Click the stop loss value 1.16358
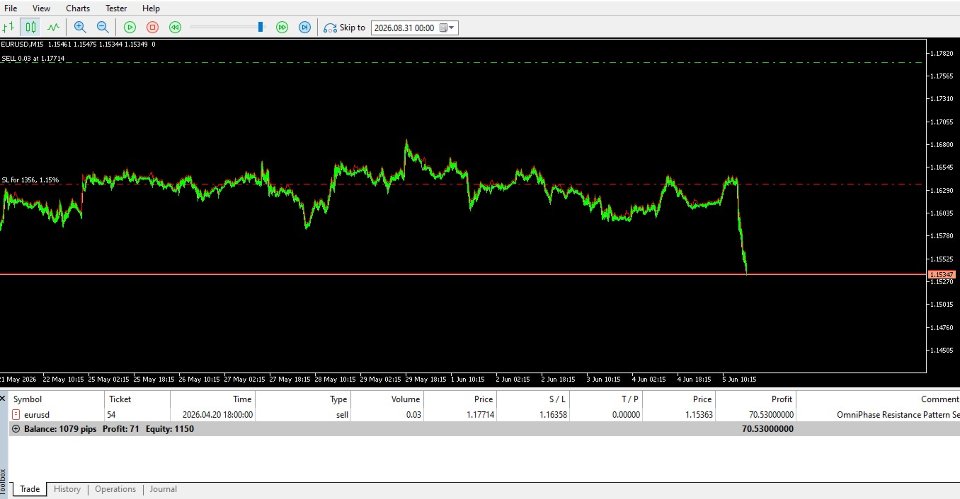 [553, 415]
